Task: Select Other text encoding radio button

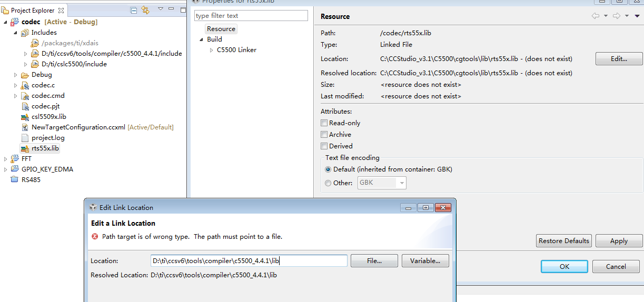Action: coord(329,183)
